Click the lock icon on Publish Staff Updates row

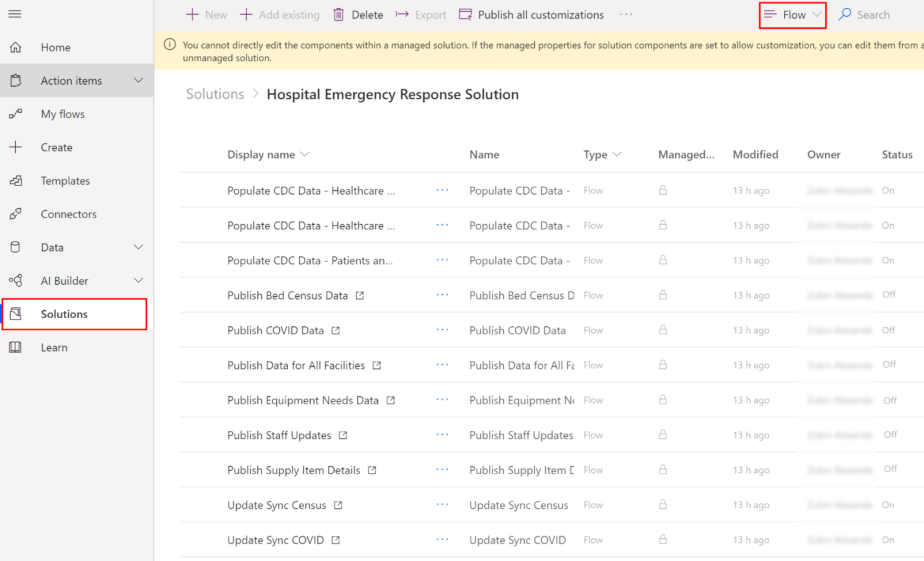click(663, 435)
